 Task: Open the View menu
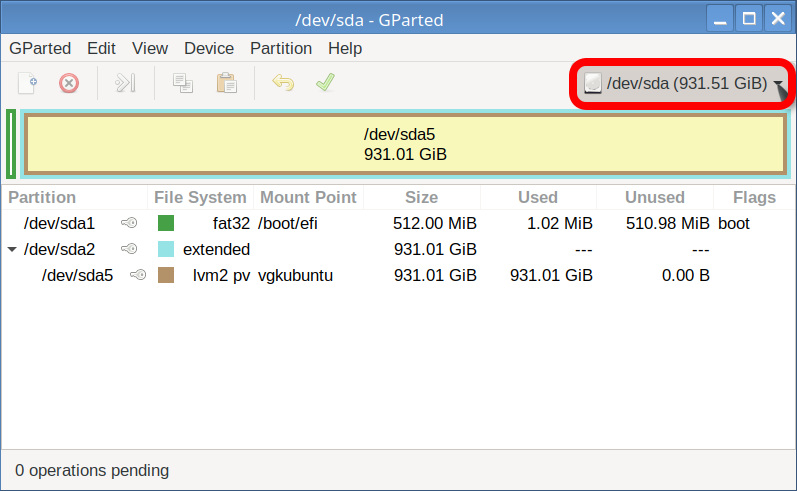[x=150, y=48]
